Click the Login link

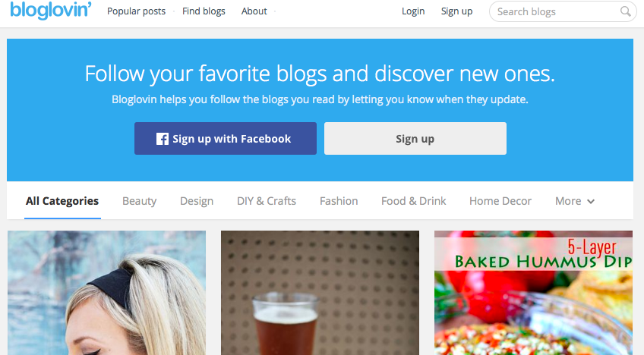413,11
